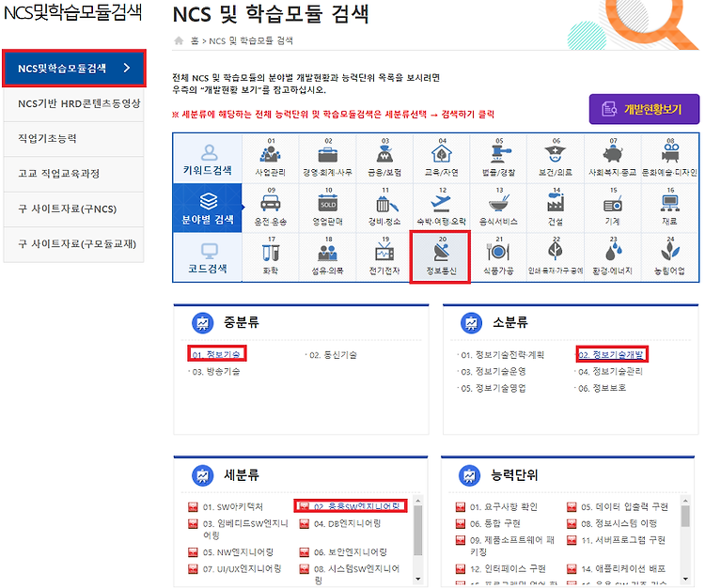Open 구 사이트자료(구모듈교재) side menu item

click(x=73, y=244)
